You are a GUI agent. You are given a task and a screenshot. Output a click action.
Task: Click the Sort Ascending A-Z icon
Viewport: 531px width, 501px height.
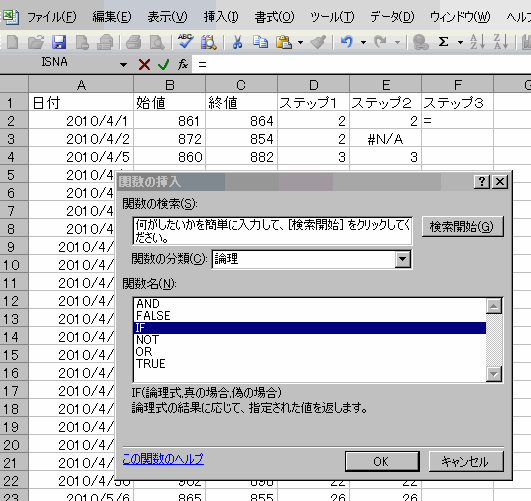477,42
